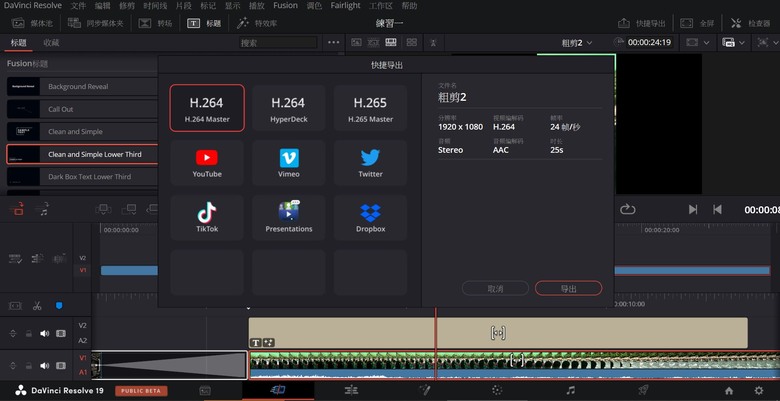Choose the Twitter export preset
The height and width of the screenshot is (401, 780).
coord(370,163)
